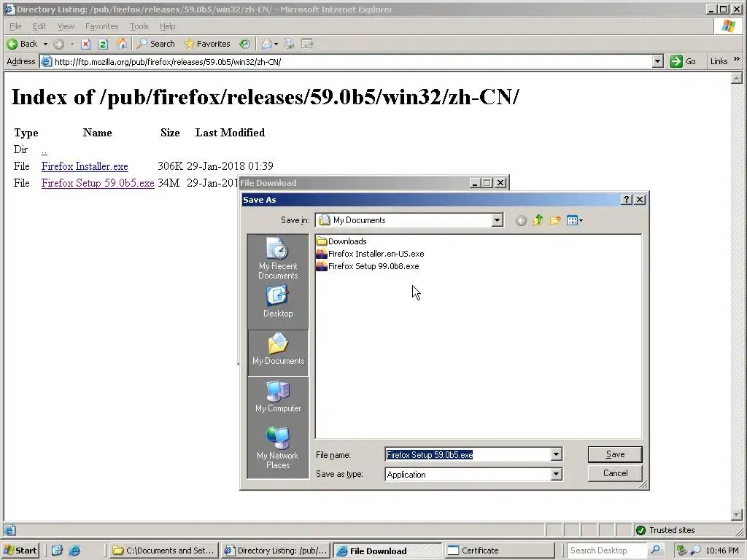Click the Mail icon in IE toolbar
This screenshot has width=747, height=560.
[266, 44]
